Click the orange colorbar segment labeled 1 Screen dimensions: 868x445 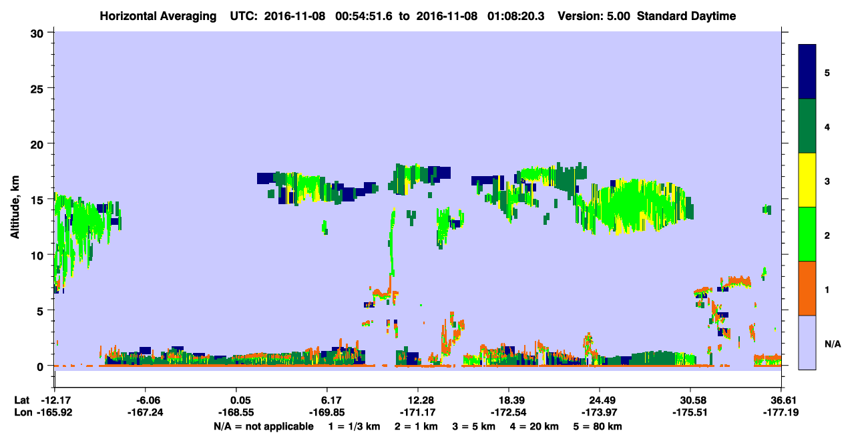click(807, 288)
